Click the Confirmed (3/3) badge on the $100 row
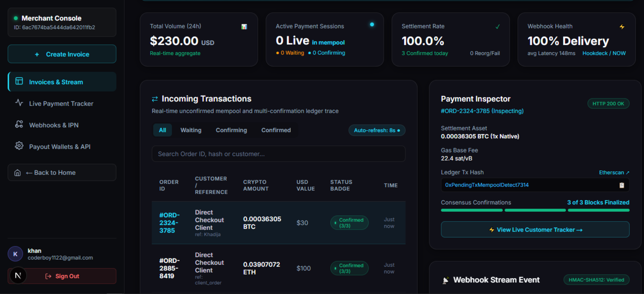 click(x=349, y=268)
